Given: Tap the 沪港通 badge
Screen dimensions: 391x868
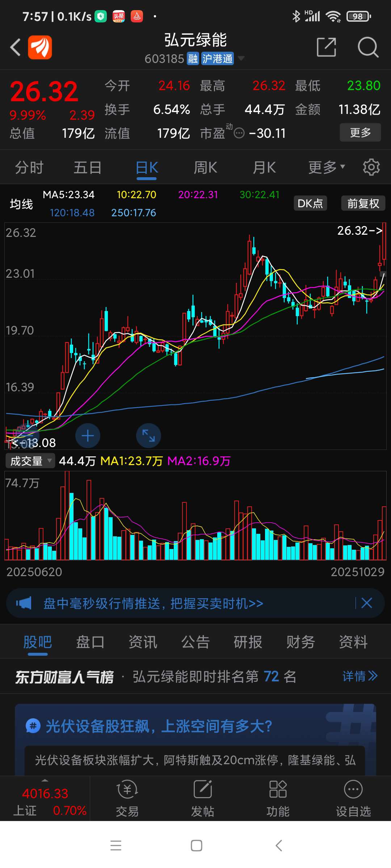Looking at the screenshot, I should point(217,59).
